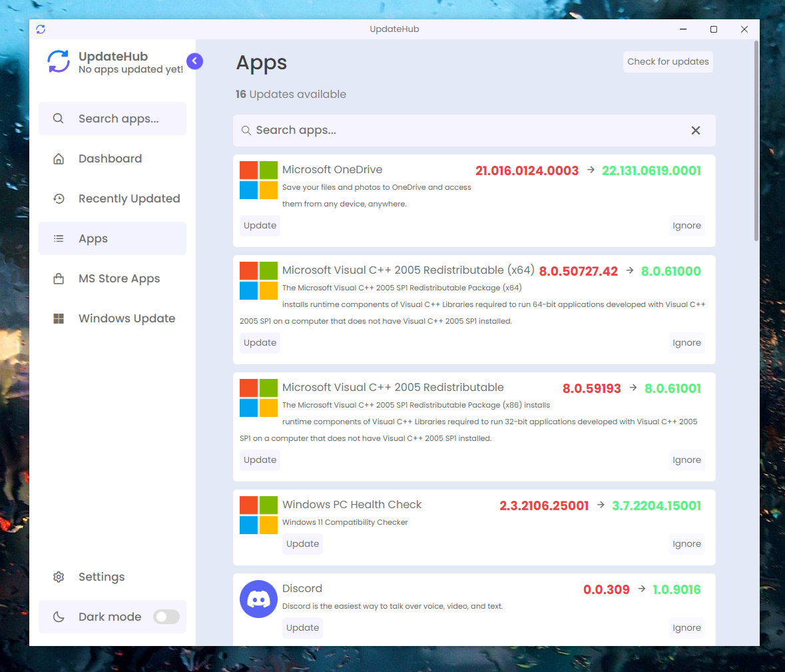Viewport: 785px width, 672px height.
Task: Click the "16 Updates available" text
Action: coord(291,94)
